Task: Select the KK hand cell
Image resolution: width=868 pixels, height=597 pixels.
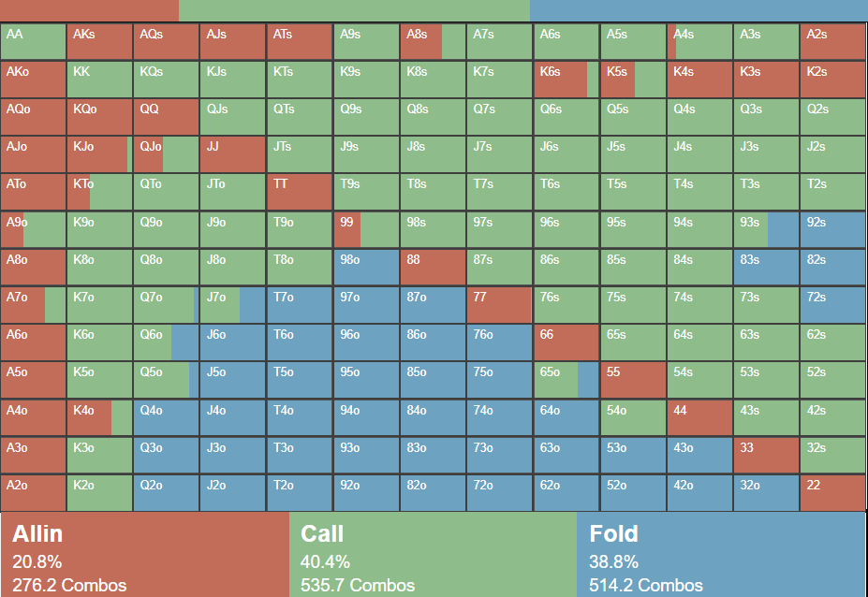Action: [x=99, y=80]
